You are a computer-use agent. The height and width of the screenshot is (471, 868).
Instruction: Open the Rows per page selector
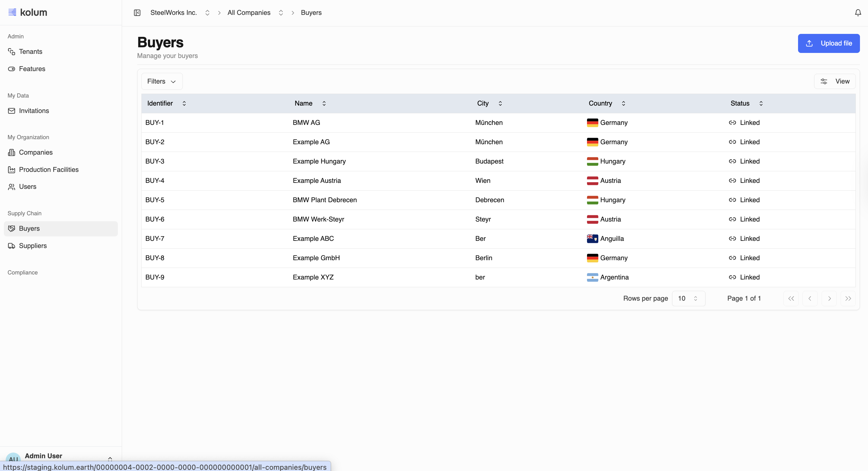[688, 299]
